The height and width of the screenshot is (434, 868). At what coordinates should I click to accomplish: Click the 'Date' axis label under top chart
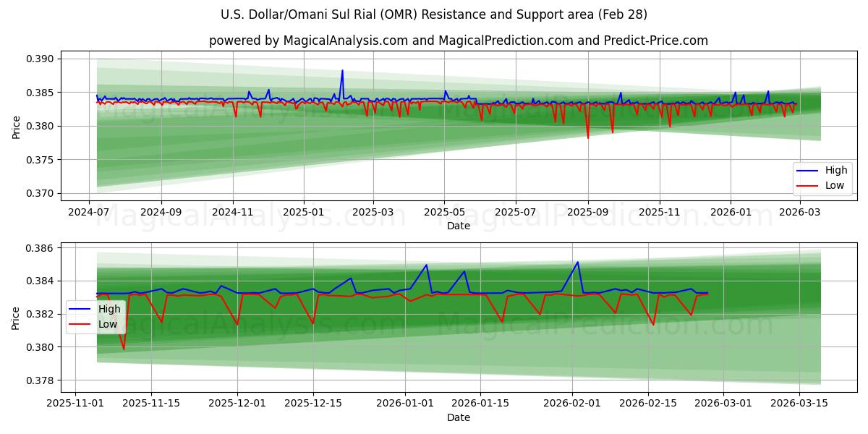tap(459, 226)
